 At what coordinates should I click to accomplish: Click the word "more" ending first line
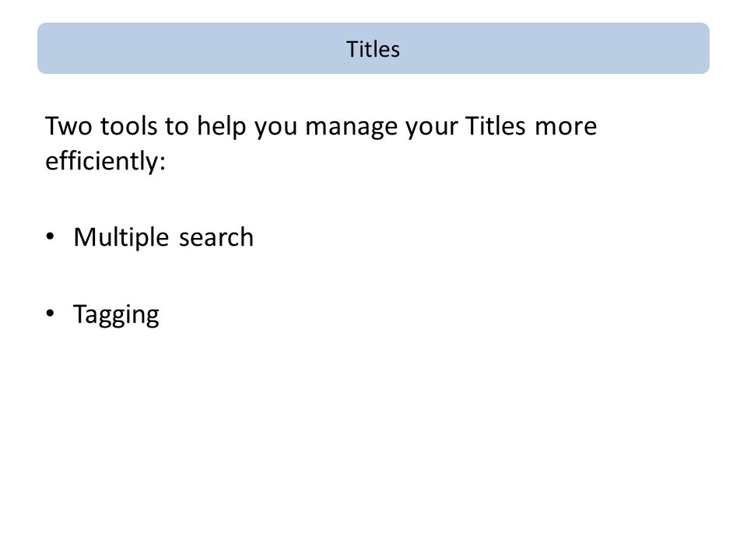coord(566,128)
